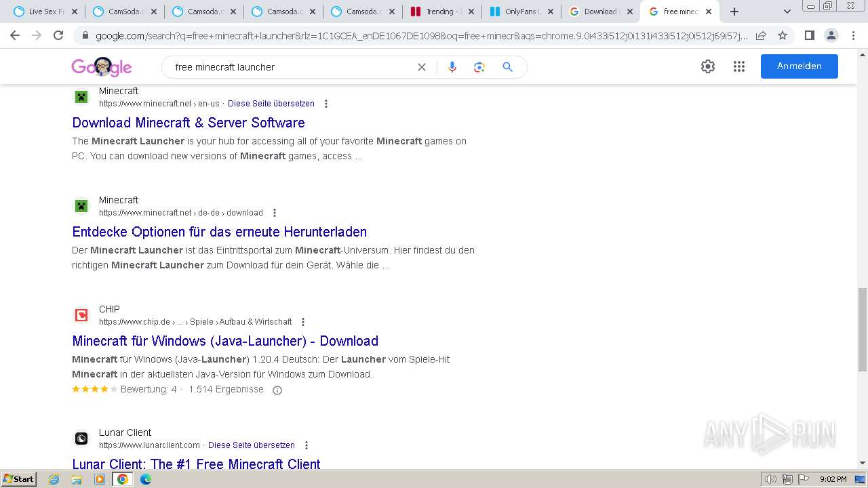
Task: Switch to the 'Trending' tab
Action: point(443,12)
